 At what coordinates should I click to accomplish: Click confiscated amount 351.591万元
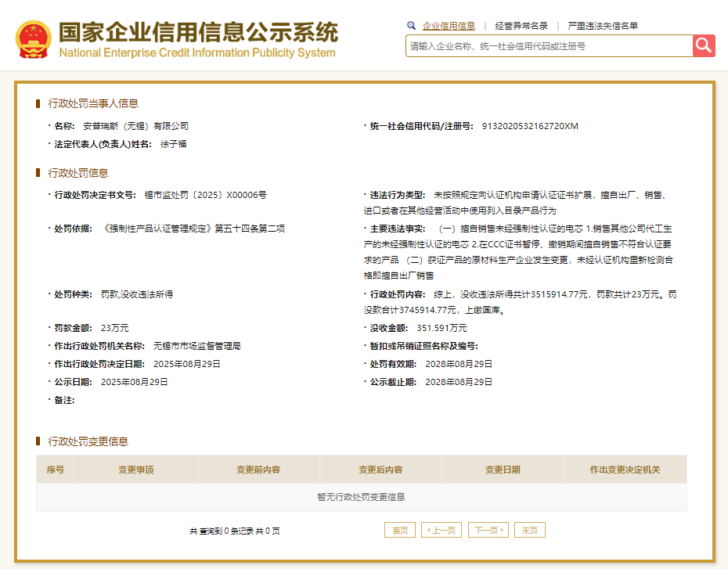point(441,328)
